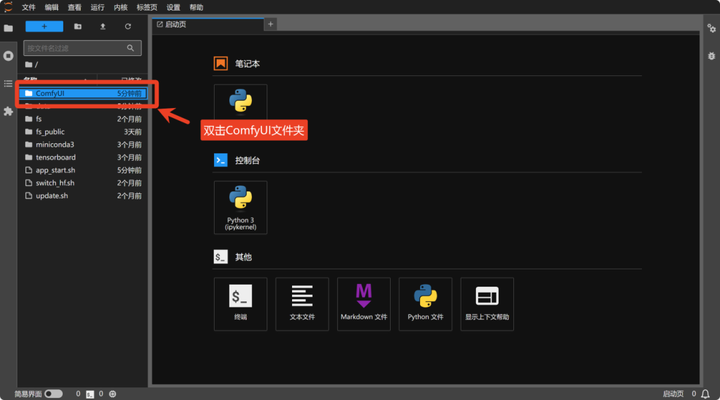Image resolution: width=720 pixels, height=400 pixels.
Task: Refresh the file browser list
Action: (128, 27)
